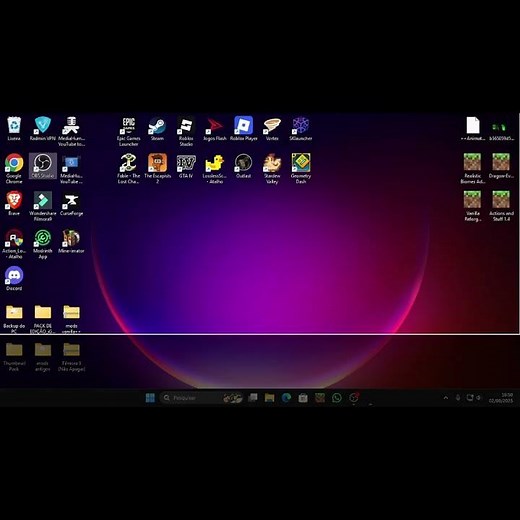This screenshot has width=520, height=520.
Task: Open the volume tray control
Action: [479, 398]
